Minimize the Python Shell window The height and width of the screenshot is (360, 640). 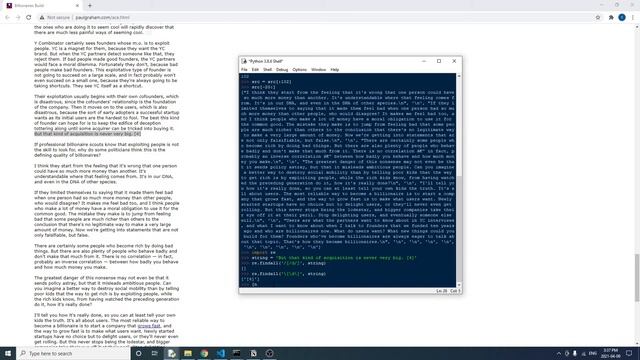pyautogui.click(x=424, y=61)
